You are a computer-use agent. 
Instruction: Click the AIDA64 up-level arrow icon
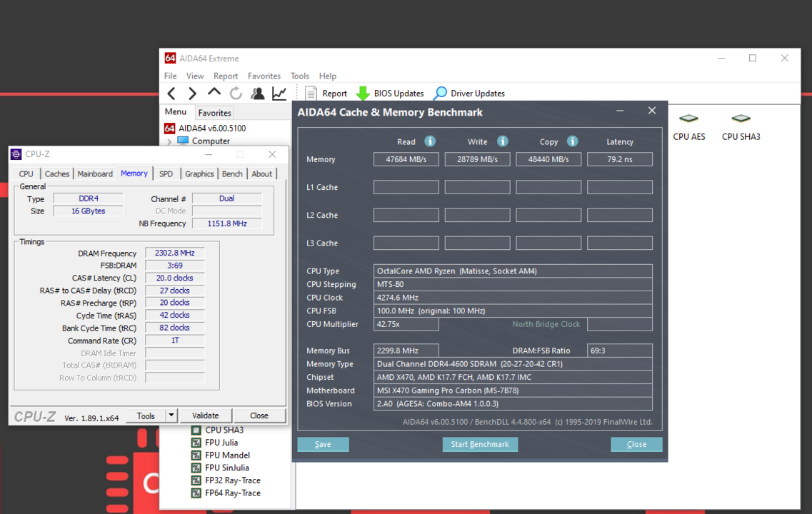tap(214, 93)
